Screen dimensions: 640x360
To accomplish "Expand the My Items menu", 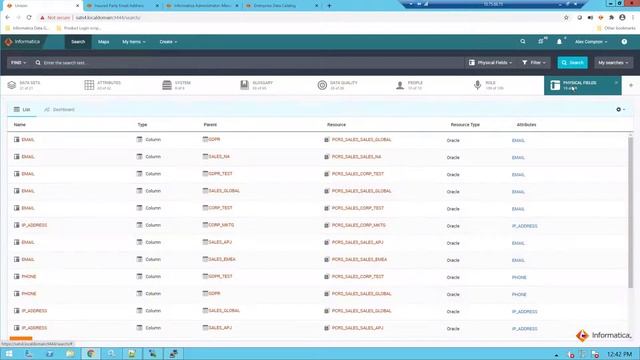I will [x=133, y=42].
